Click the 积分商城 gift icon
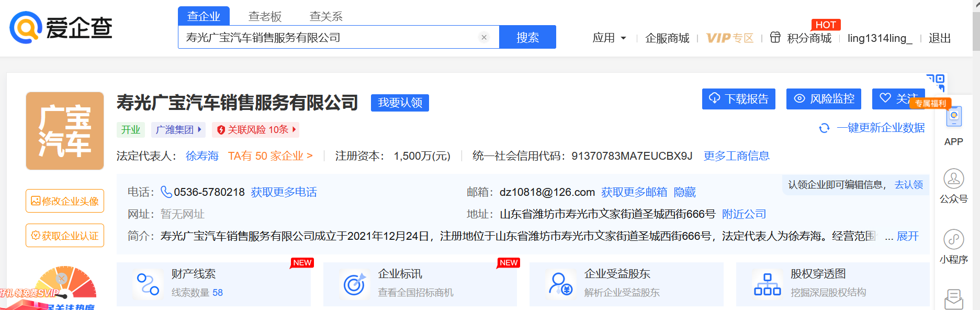This screenshot has width=980, height=310. 775,38
